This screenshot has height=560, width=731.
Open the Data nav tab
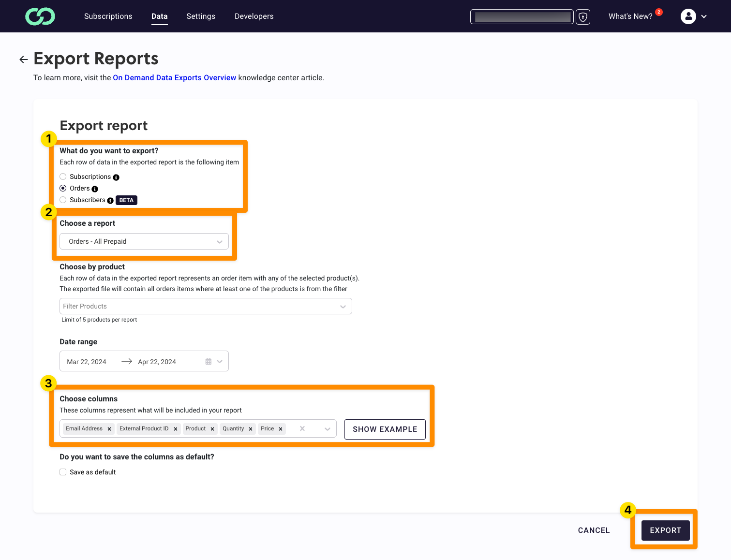pos(160,16)
